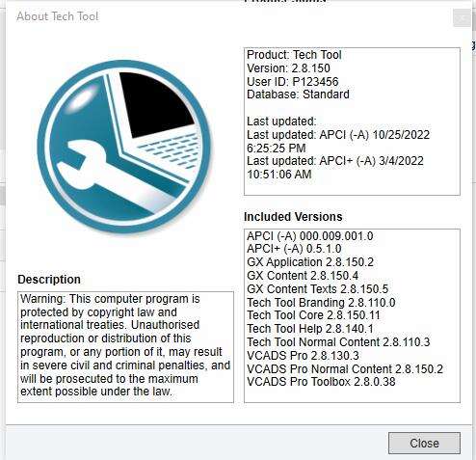Select Tech Tool Help 2.8.140.1 entry

click(310, 329)
